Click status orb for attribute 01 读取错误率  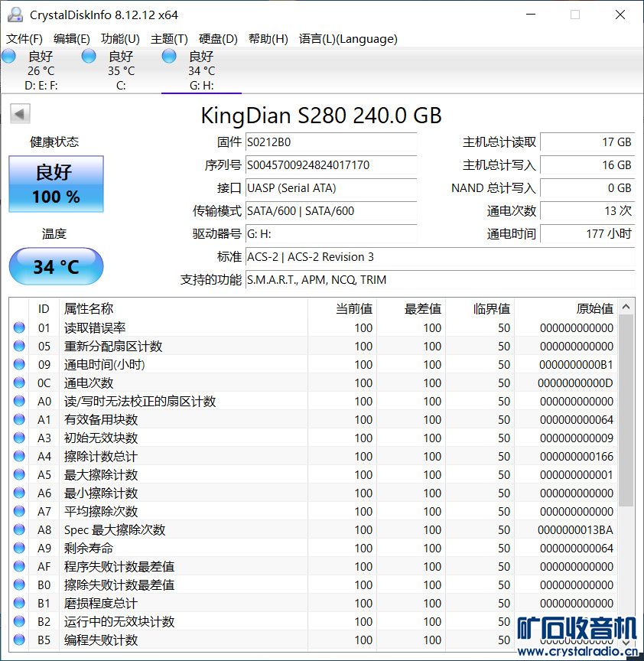click(x=19, y=327)
